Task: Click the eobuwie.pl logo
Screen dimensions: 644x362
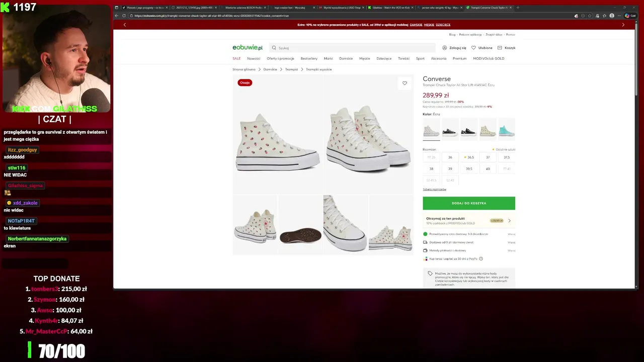Action: tap(248, 48)
